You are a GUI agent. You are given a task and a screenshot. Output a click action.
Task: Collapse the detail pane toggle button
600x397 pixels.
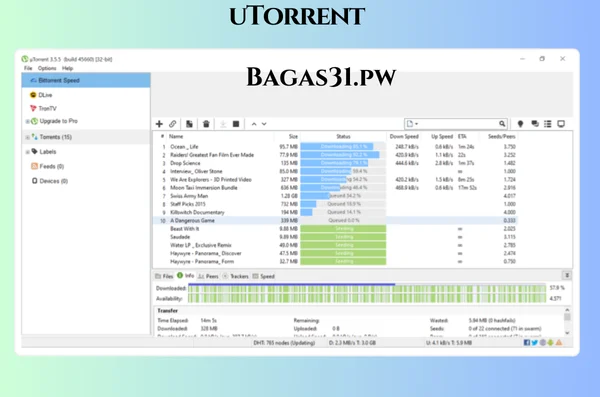click(567, 275)
